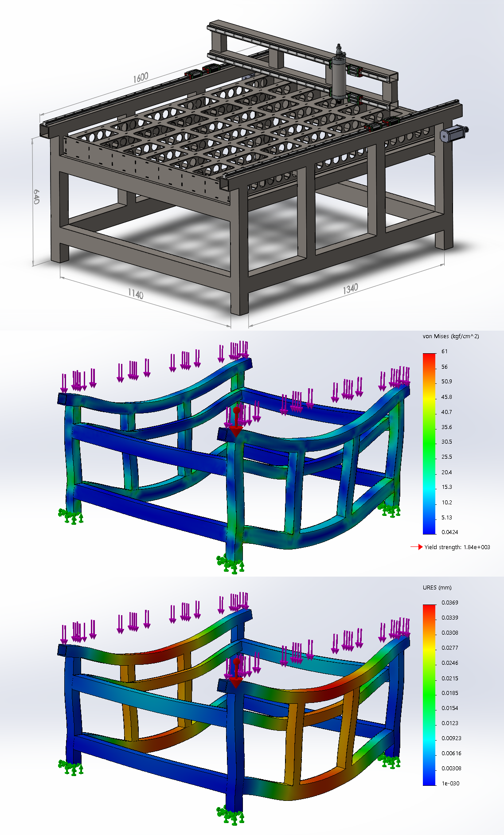
Task: Select the 0.0339 displacement legend value
Action: [x=450, y=618]
